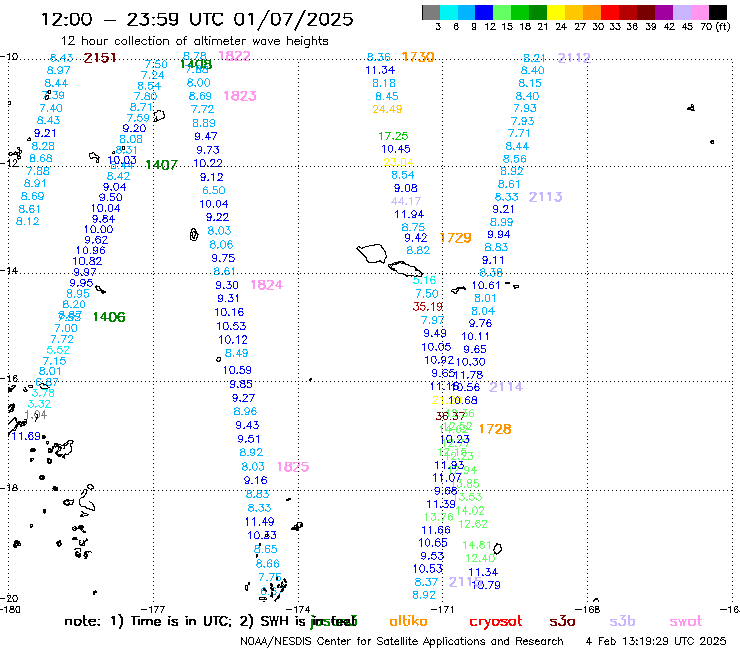Select the 's3a' satellite legend label
This screenshot has width=740, height=650.
click(562, 621)
